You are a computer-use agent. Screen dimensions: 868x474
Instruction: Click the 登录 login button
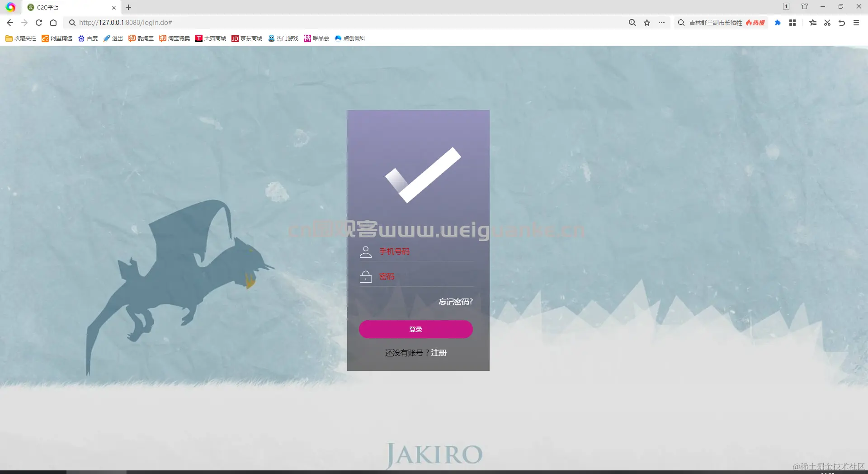pyautogui.click(x=416, y=329)
